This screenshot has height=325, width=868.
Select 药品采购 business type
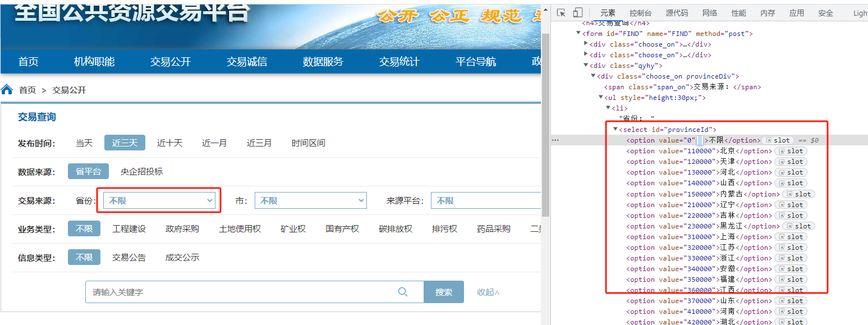[494, 228]
